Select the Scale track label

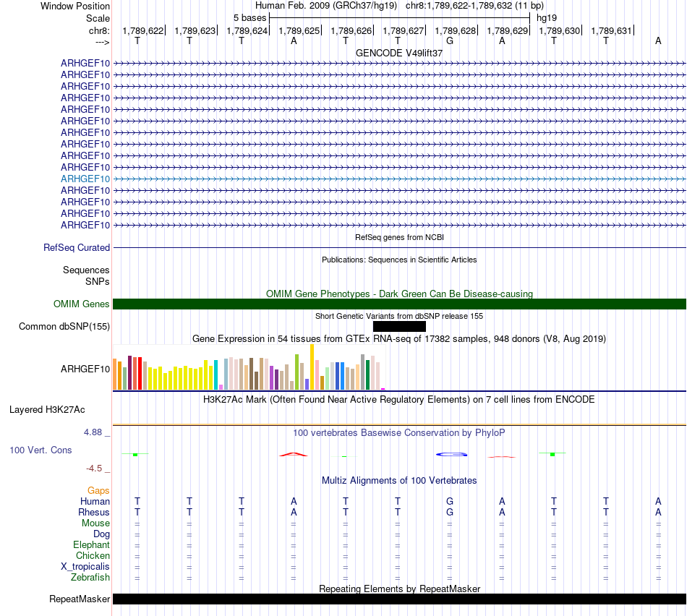(98, 18)
